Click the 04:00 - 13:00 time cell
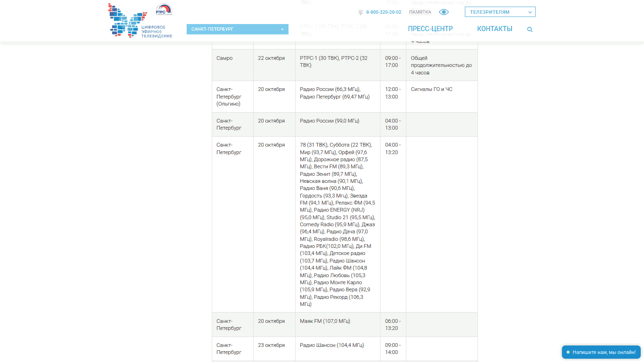The image size is (644, 362). (x=393, y=124)
